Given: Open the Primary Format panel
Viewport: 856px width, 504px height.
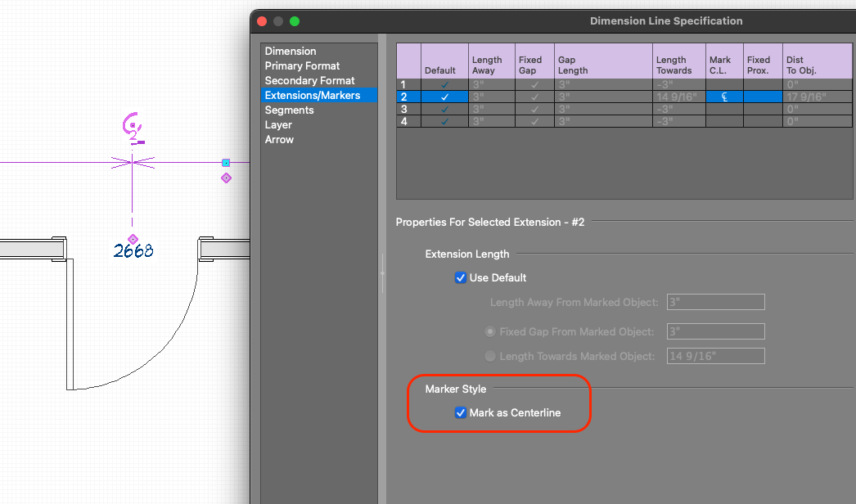Looking at the screenshot, I should tap(302, 65).
